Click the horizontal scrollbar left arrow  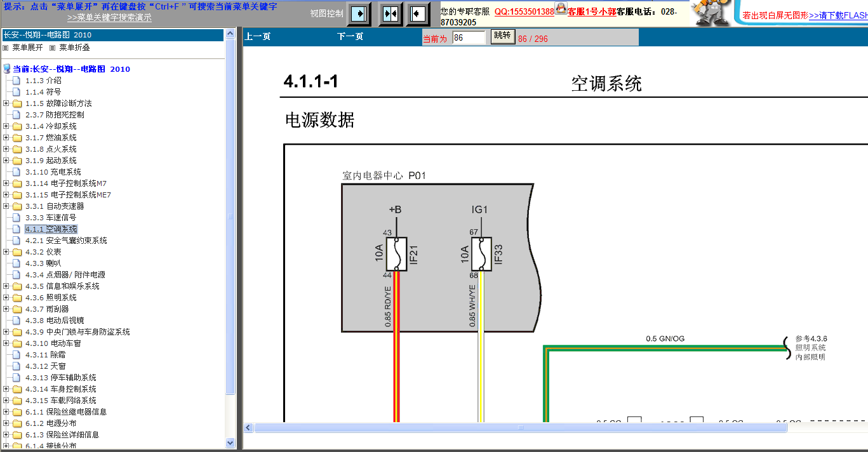click(x=248, y=428)
